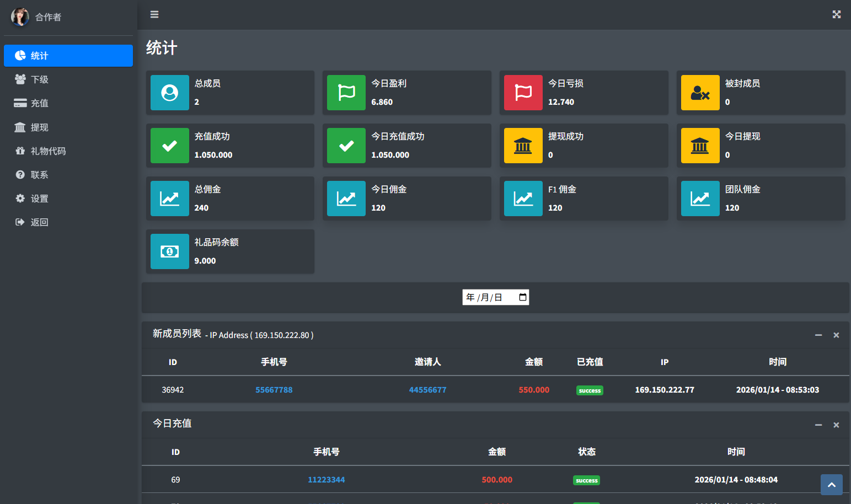Click the 提现成功 bank icon
The width and height of the screenshot is (851, 504).
(x=523, y=146)
